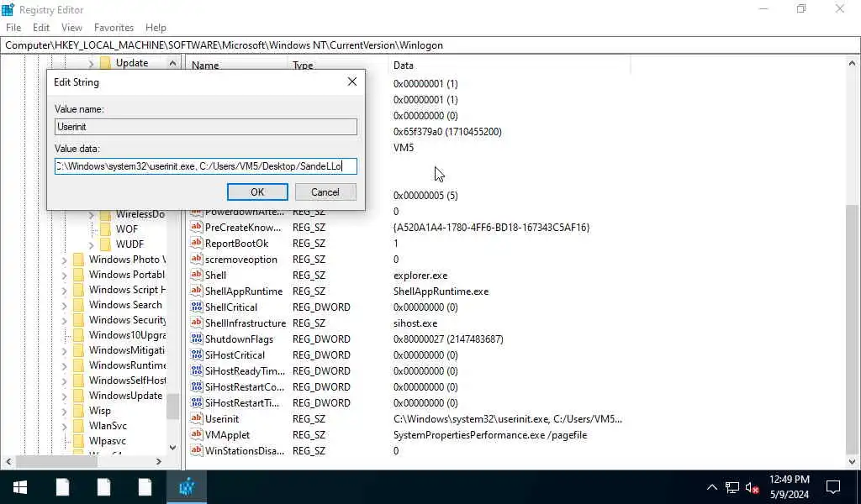Cancel the Edit String dialog

pyautogui.click(x=325, y=192)
